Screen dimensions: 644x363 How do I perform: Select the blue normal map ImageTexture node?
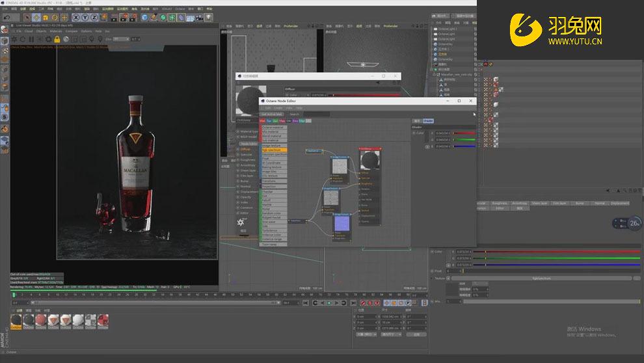342,224
